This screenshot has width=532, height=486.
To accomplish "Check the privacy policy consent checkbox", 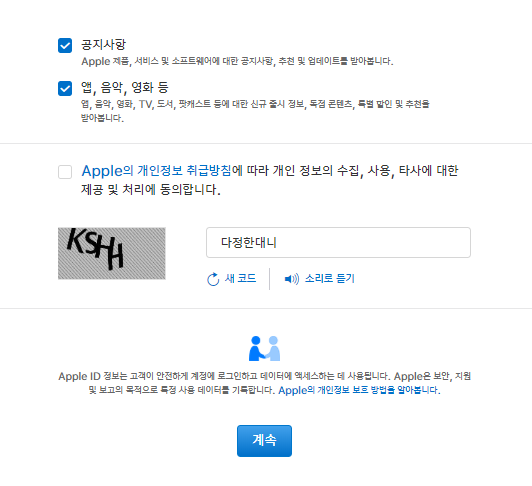I will click(x=65, y=172).
